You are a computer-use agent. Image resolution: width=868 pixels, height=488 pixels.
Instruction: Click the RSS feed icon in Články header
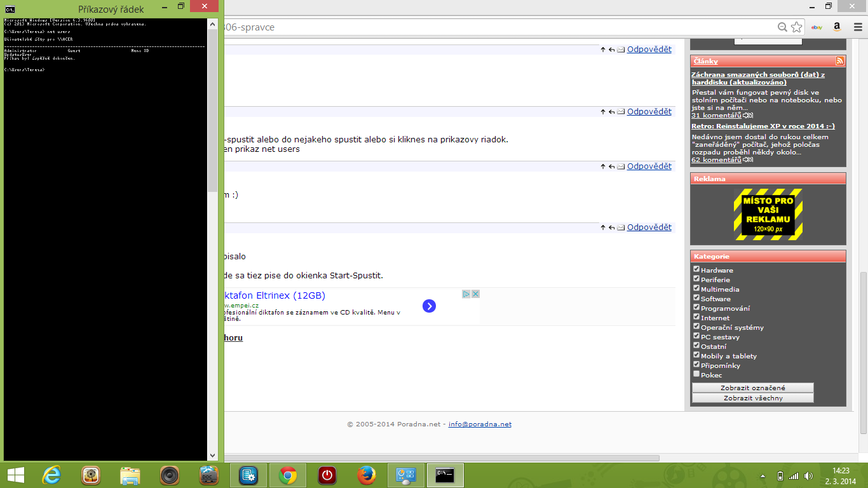(840, 61)
